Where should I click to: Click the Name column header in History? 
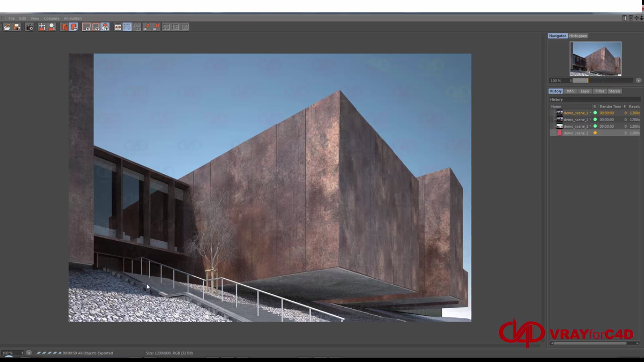tap(570, 107)
